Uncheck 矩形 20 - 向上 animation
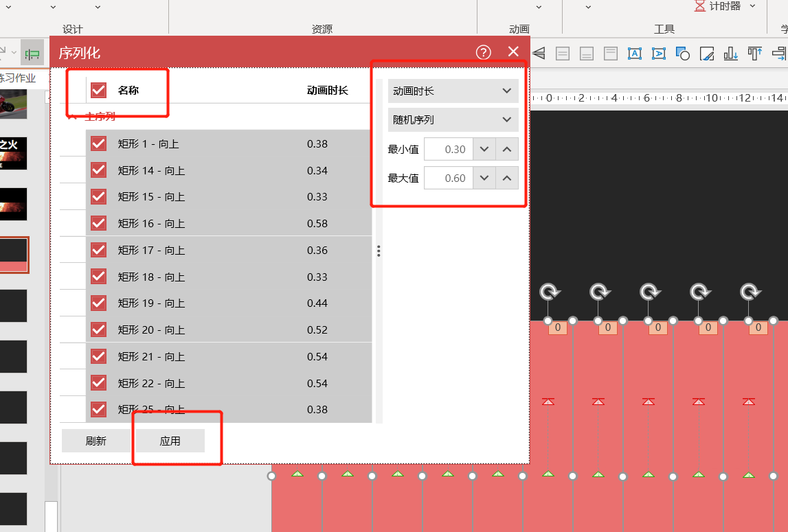 (x=98, y=329)
